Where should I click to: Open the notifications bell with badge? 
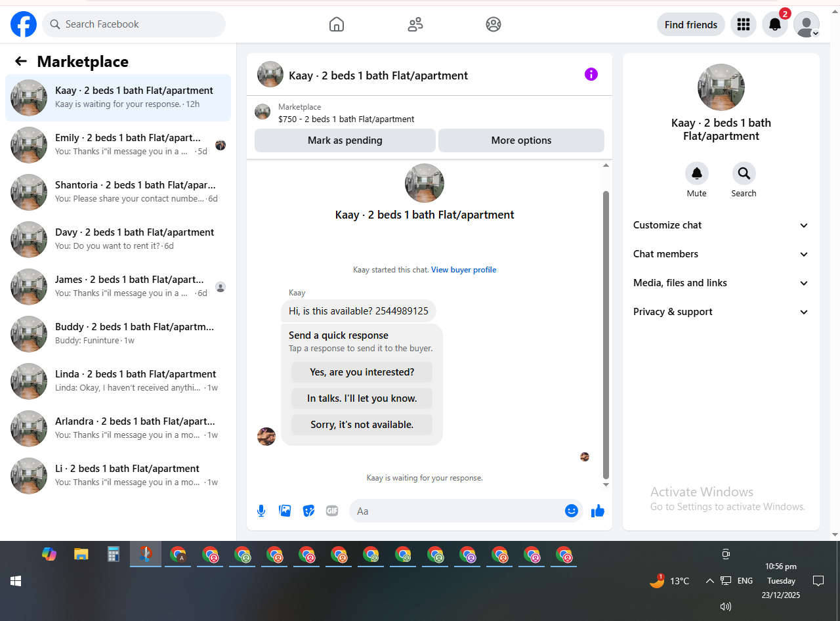point(775,24)
